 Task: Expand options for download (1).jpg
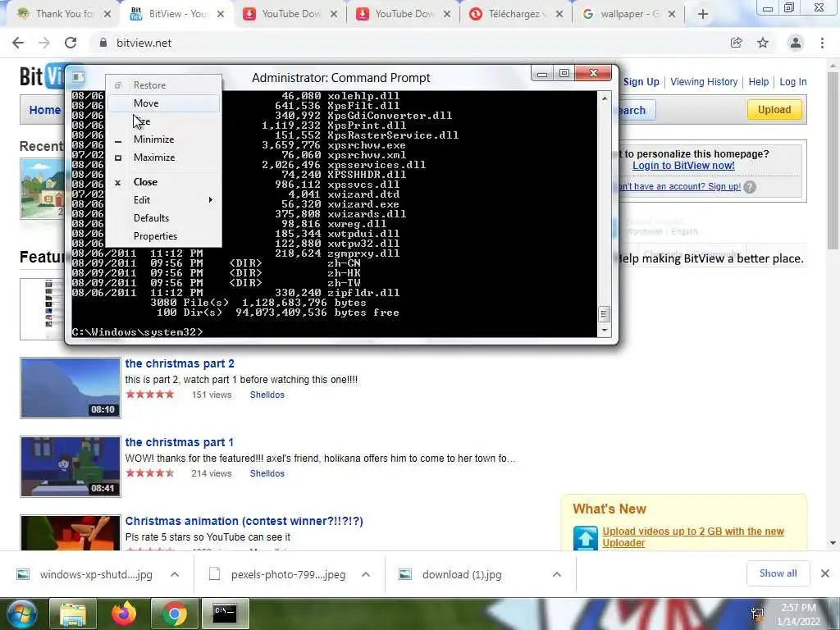557,574
